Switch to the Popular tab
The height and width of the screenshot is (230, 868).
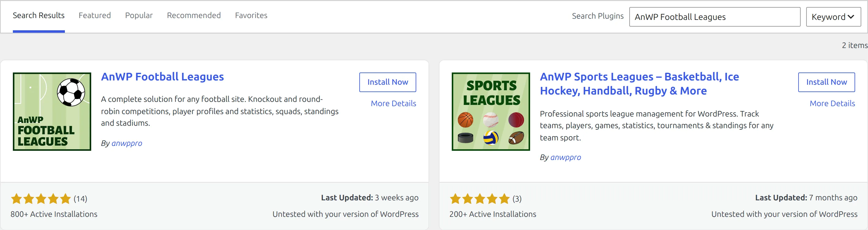[x=139, y=16]
